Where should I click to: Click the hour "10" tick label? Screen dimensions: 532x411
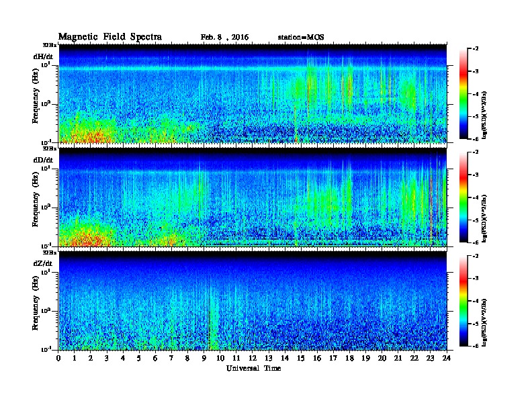pyautogui.click(x=220, y=358)
